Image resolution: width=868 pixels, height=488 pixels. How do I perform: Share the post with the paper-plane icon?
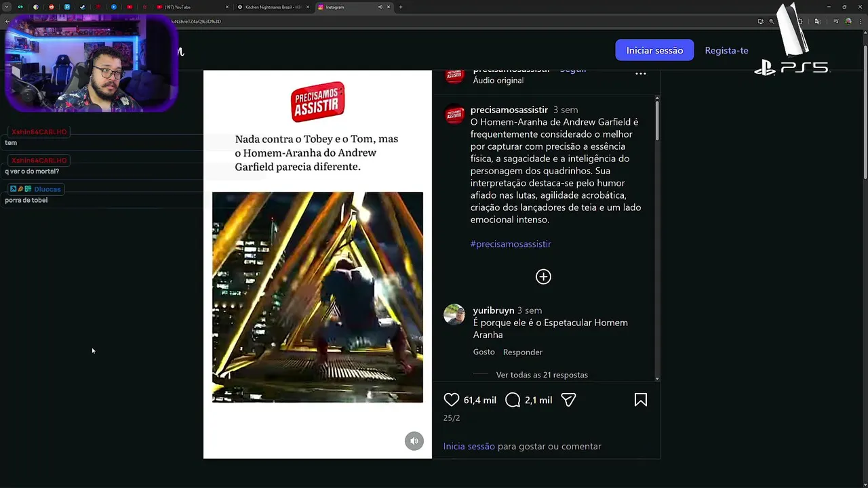568,400
